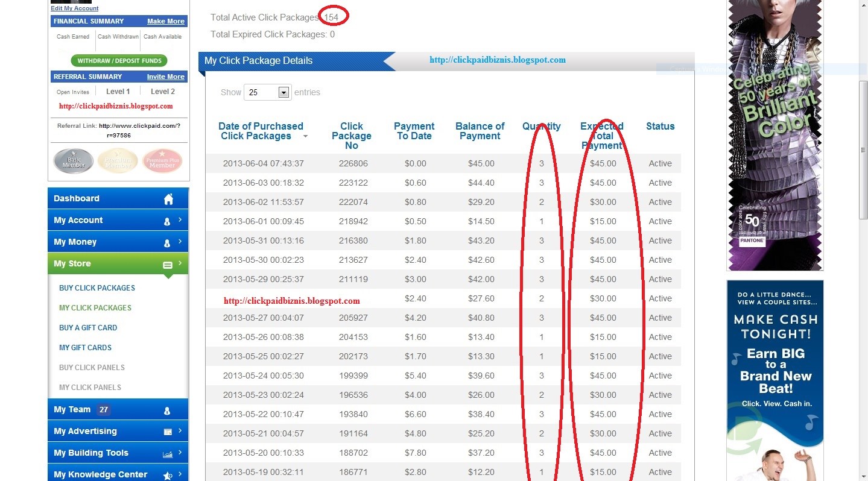
Task: Click the Payment To Date column header
Action: coord(414,131)
